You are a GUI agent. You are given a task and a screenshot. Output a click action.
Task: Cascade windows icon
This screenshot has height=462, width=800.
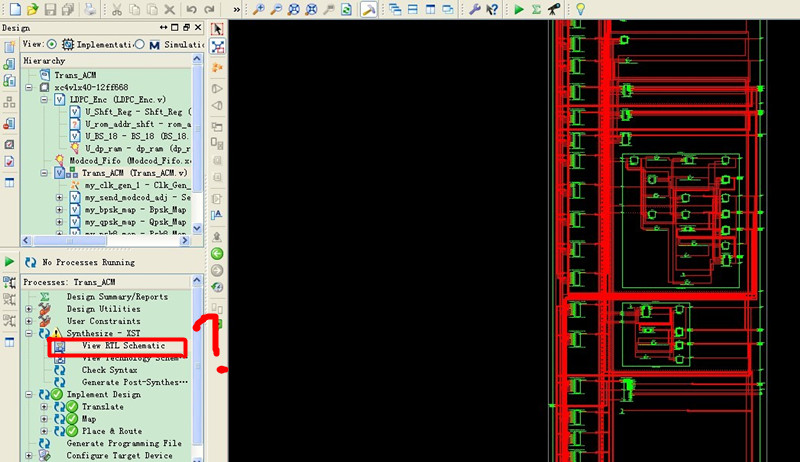pos(395,9)
